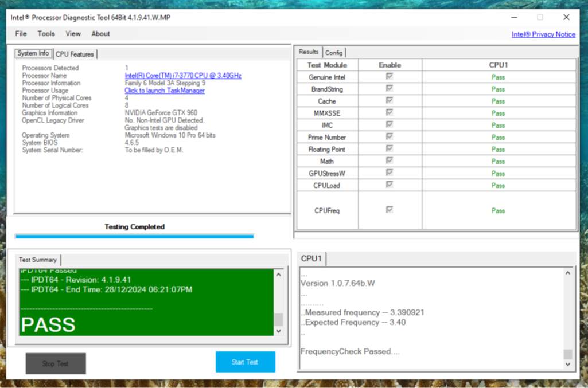Image resolution: width=588 pixels, height=388 pixels.
Task: Click the Genuine Intel Pass result
Action: tap(498, 77)
